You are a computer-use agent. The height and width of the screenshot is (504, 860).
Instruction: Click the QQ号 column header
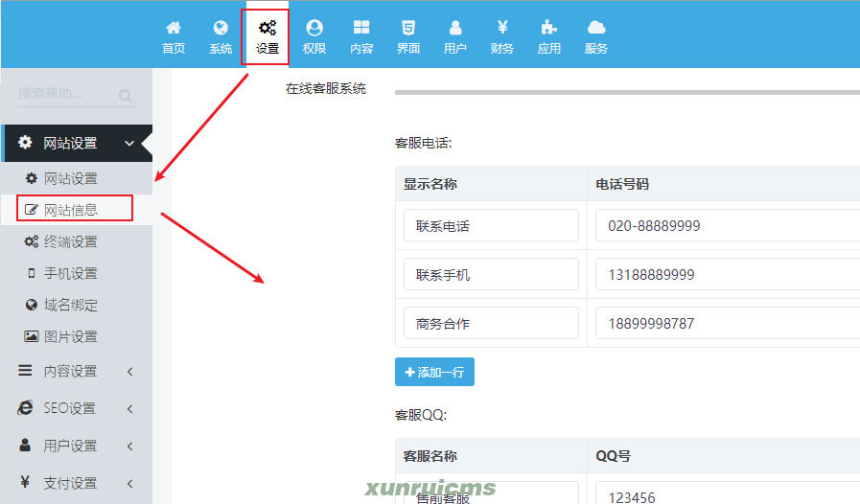pos(614,456)
